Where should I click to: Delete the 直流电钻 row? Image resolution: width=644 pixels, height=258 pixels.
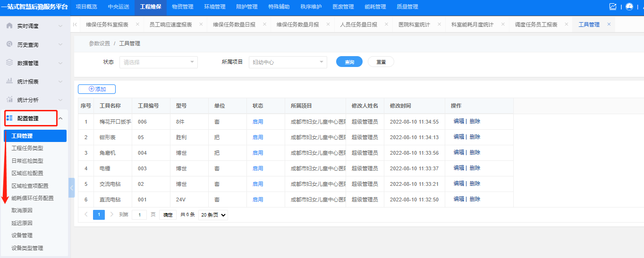[475, 199]
